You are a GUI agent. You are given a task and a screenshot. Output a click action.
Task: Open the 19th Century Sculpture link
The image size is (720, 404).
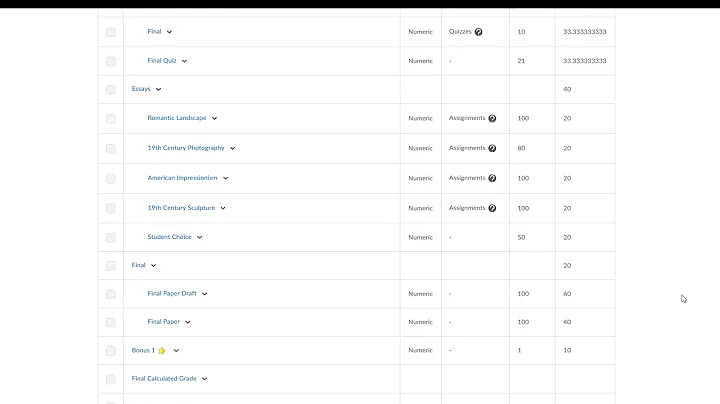(x=181, y=208)
